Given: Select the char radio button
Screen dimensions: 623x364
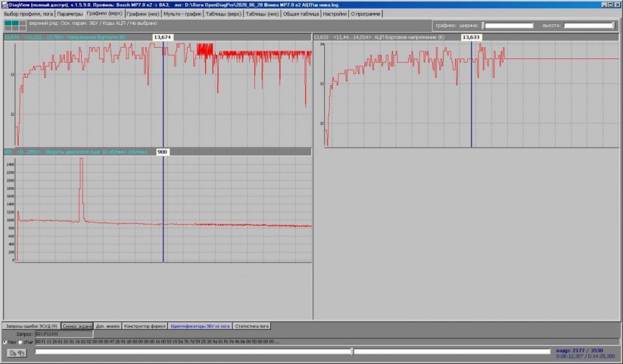Looking at the screenshot, I should (21, 342).
